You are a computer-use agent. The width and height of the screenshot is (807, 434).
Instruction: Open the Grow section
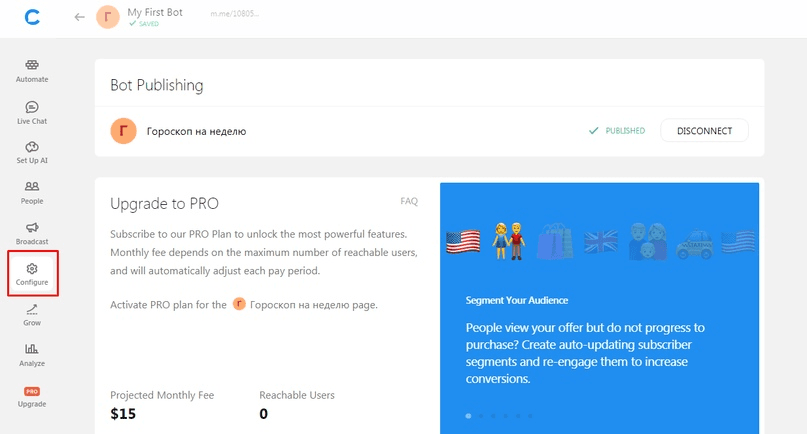(32, 315)
